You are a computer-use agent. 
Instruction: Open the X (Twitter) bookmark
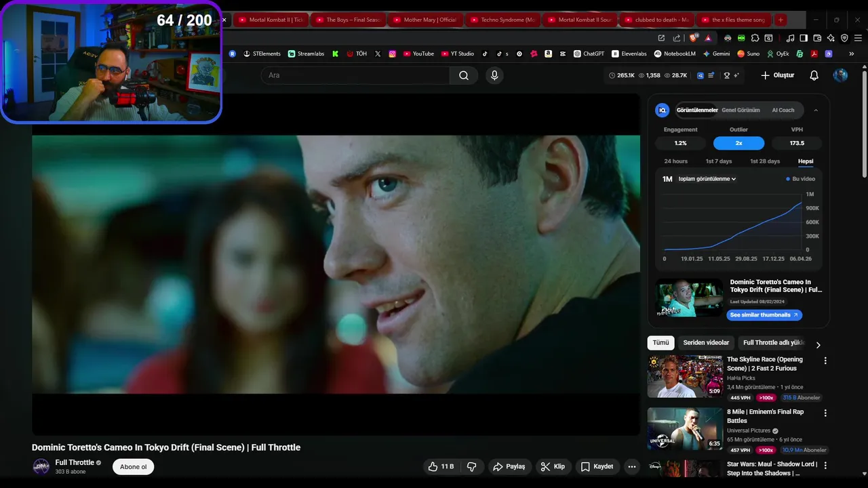point(378,54)
